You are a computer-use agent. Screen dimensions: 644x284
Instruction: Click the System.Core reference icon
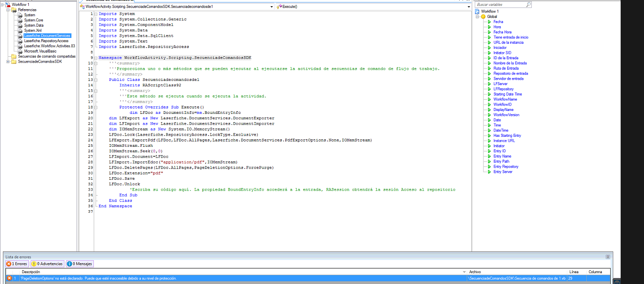pos(20,20)
